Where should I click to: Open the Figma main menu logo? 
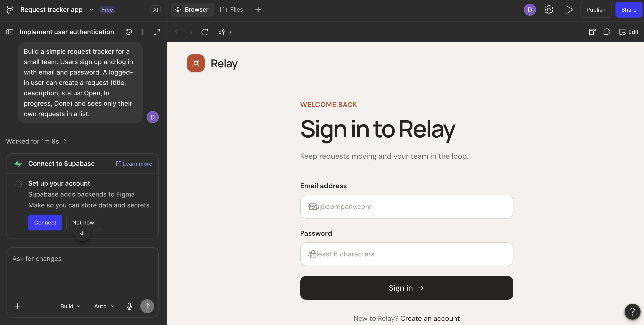coord(10,10)
